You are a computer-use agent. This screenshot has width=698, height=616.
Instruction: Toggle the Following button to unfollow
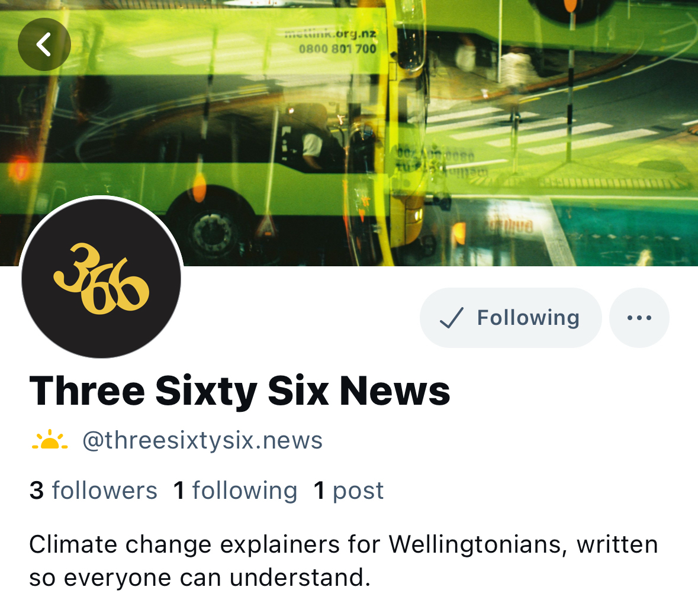pyautogui.click(x=510, y=317)
